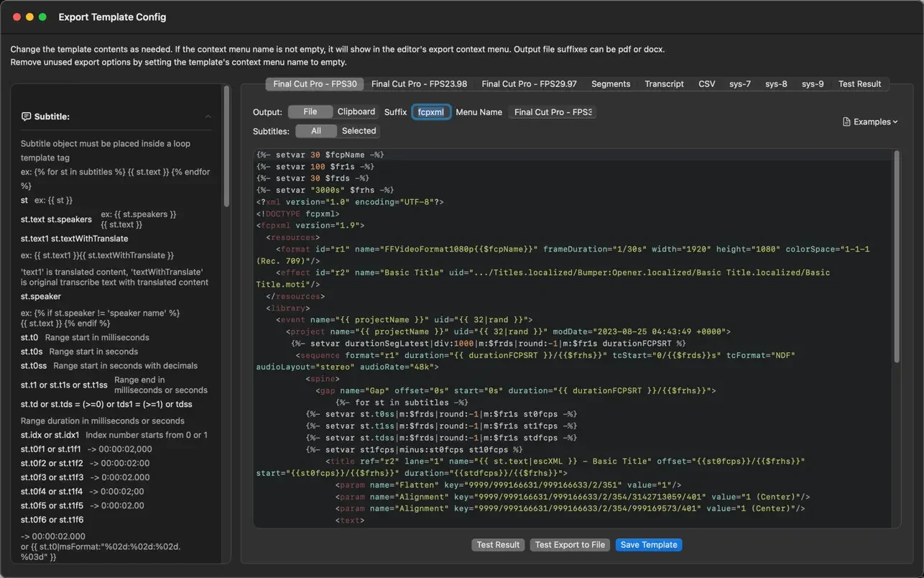Switch to Final Cut Pro - FPS23.98 tab
The height and width of the screenshot is (578, 924).
tap(419, 84)
